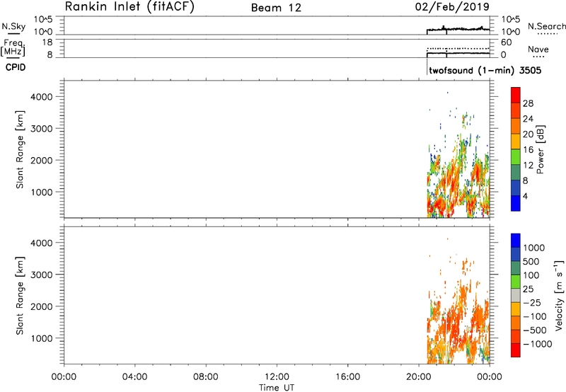This screenshot has width=566, height=392.
Task: Click the '4' tick on the power colorbar
Action: tap(525, 196)
